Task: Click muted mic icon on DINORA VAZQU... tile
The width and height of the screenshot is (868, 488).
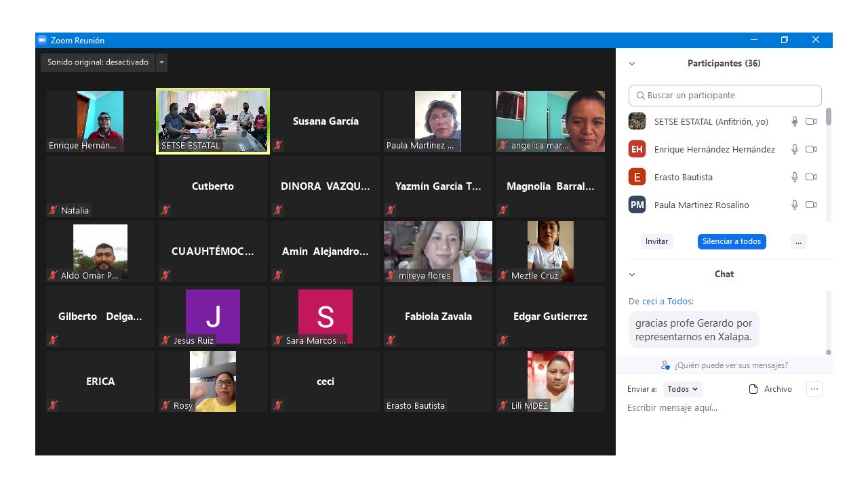Action: (x=278, y=210)
